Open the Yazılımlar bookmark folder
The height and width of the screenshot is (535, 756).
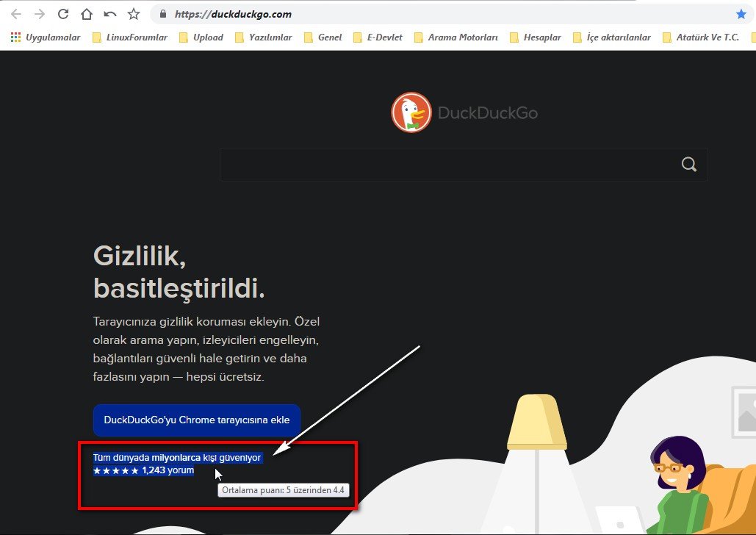tap(263, 37)
